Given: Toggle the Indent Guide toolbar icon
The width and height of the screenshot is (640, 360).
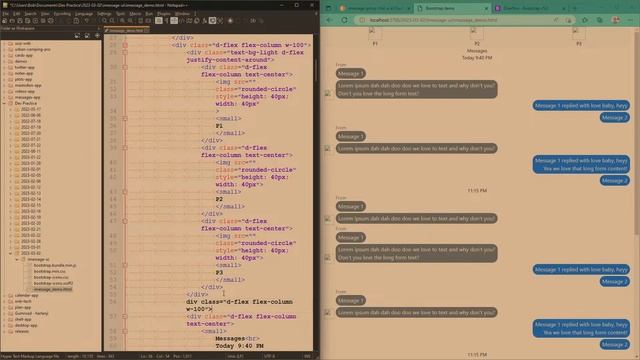Looking at the screenshot, I should [x=174, y=20].
